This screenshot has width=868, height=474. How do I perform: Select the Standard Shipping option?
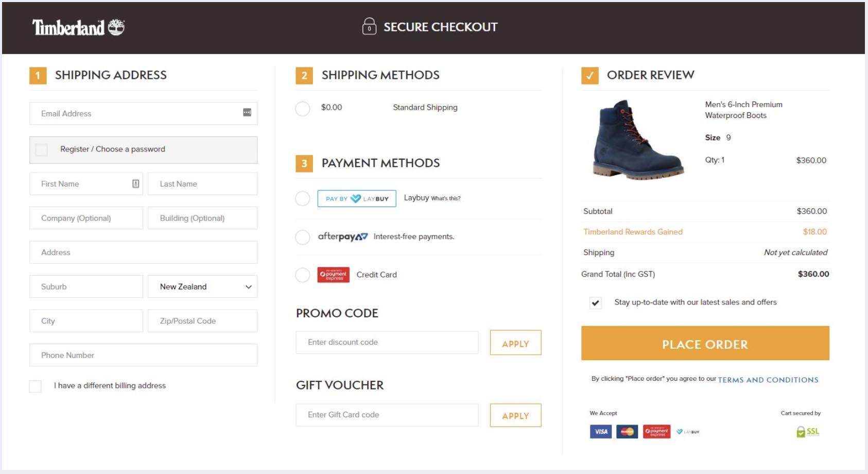click(302, 109)
